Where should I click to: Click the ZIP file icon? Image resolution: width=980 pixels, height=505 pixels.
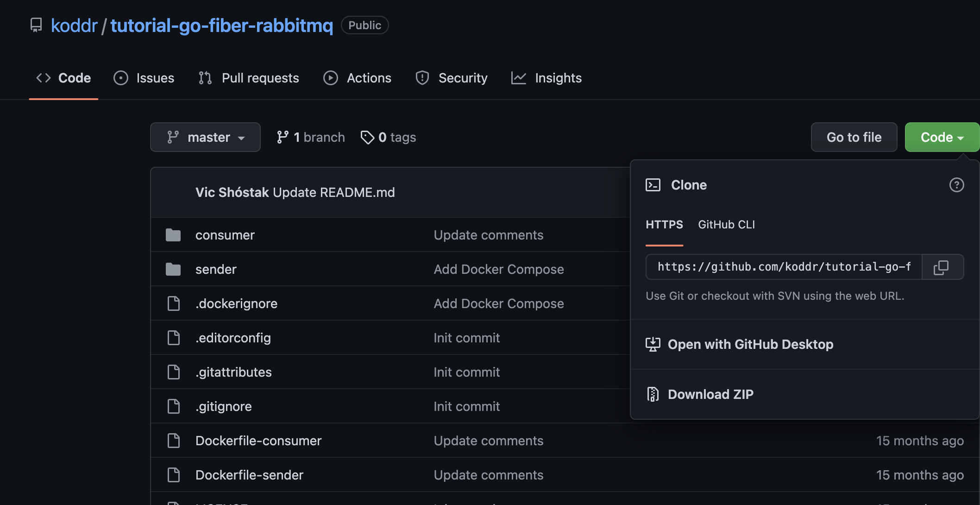pyautogui.click(x=653, y=394)
